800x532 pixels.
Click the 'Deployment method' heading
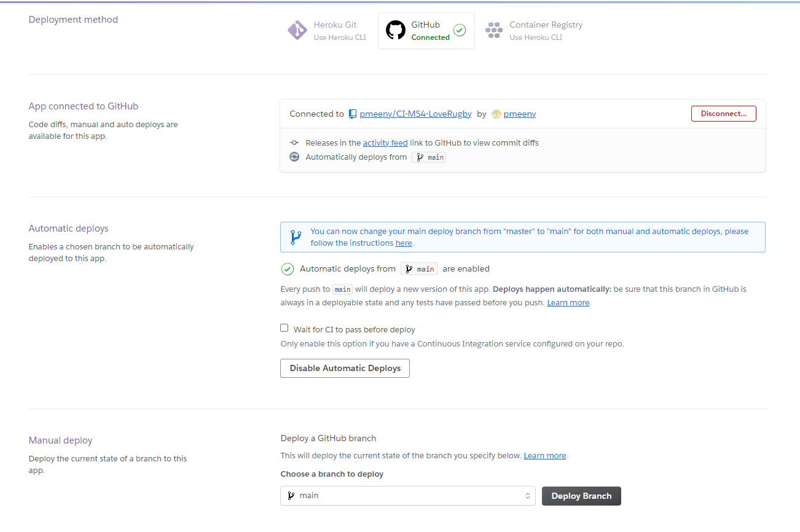[73, 19]
